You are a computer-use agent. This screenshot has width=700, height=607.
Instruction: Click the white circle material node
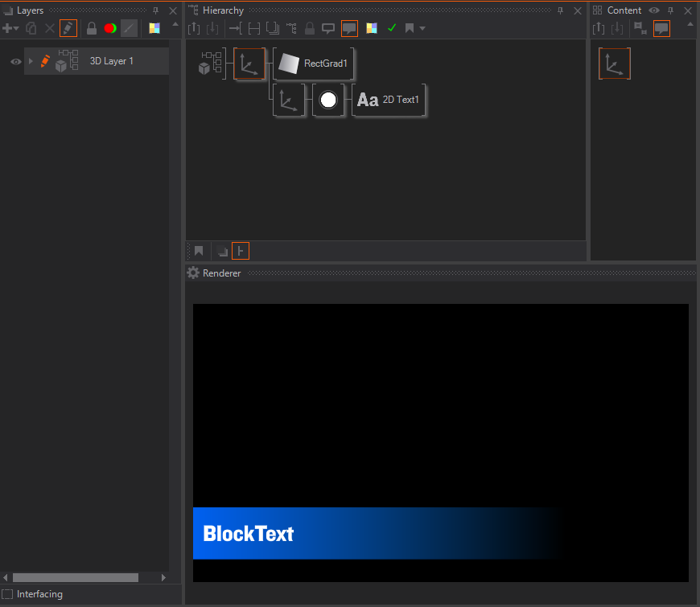pyautogui.click(x=328, y=100)
